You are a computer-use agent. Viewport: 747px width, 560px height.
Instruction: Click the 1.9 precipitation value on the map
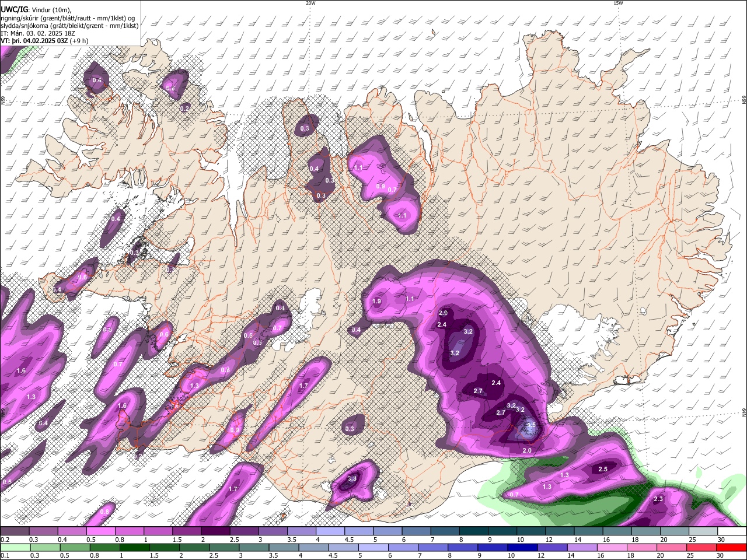point(376,302)
